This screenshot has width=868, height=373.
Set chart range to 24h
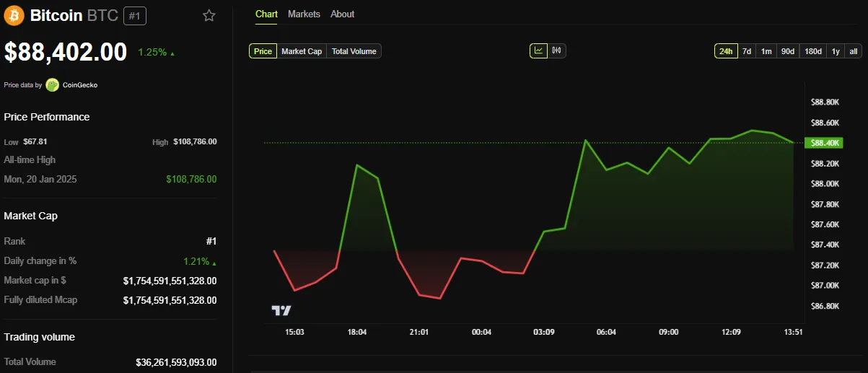click(x=726, y=51)
